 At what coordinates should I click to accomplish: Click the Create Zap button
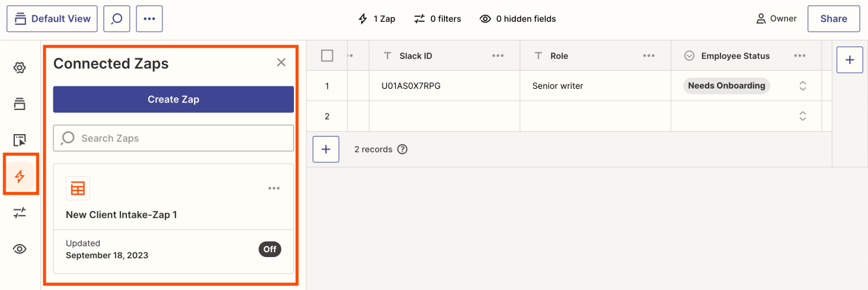pyautogui.click(x=174, y=99)
